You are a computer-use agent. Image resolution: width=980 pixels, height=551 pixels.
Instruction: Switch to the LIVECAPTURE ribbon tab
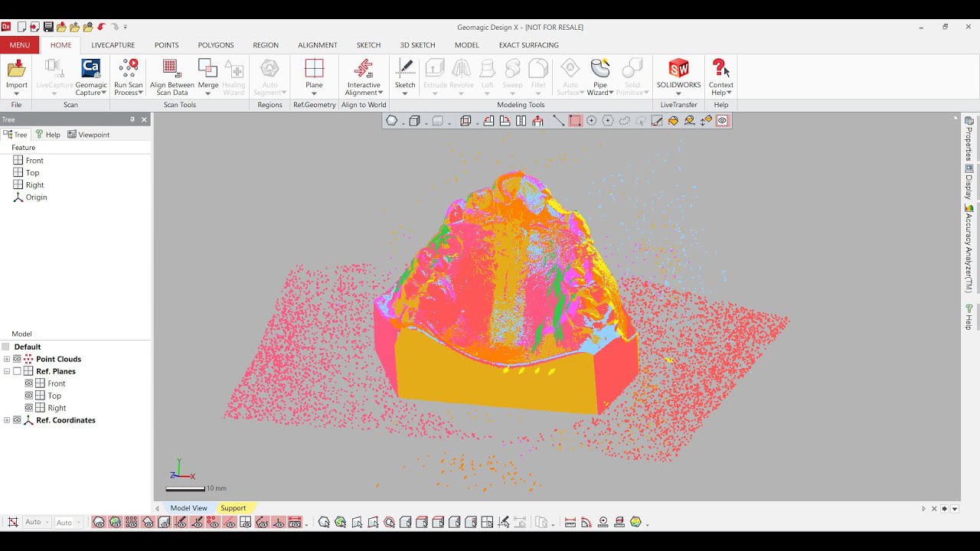113,45
